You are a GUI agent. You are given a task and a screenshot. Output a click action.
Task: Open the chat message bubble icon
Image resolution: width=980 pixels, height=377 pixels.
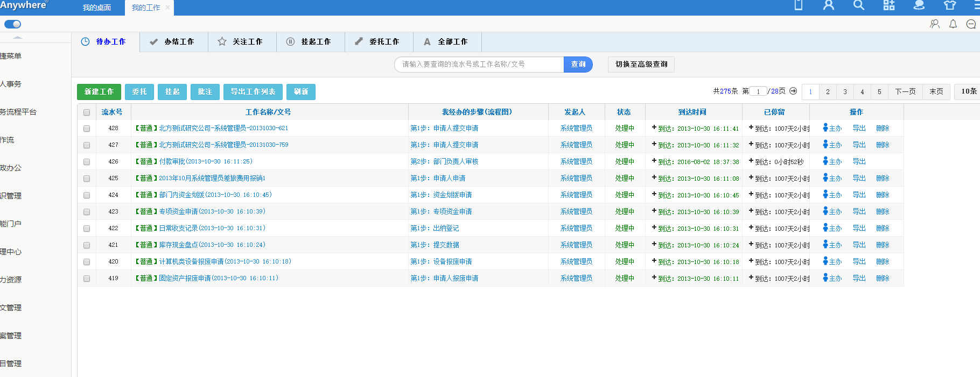point(971,24)
